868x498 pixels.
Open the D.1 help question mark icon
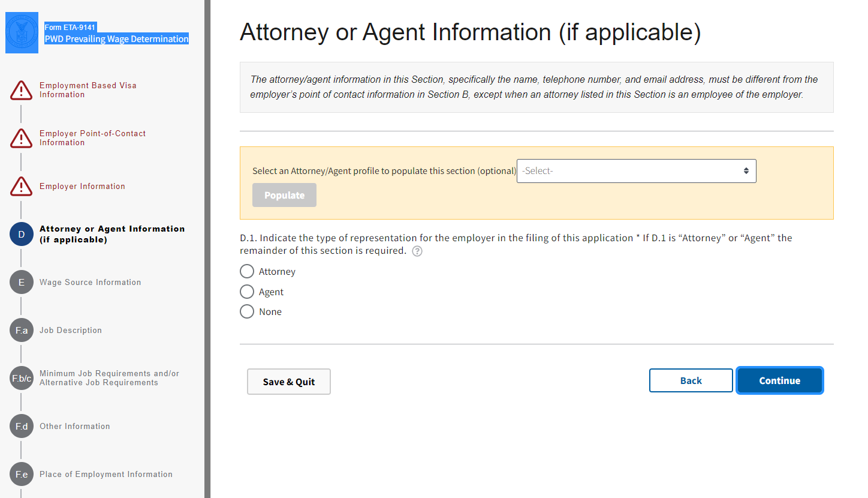pyautogui.click(x=417, y=251)
